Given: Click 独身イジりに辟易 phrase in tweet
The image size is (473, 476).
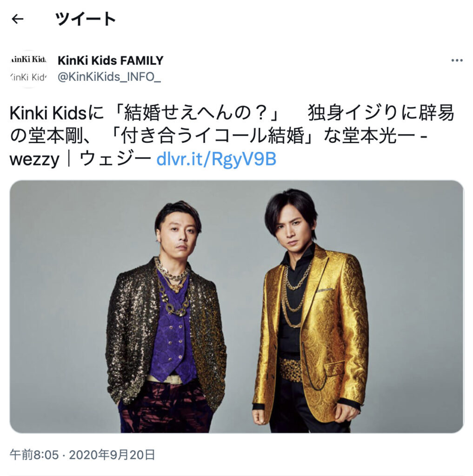Looking at the screenshot, I should click(381, 113).
